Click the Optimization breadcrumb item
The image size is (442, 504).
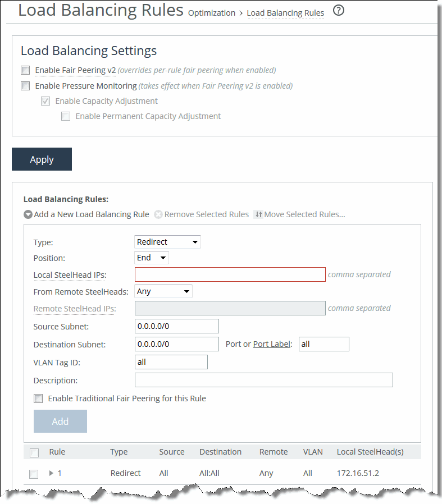tap(212, 13)
